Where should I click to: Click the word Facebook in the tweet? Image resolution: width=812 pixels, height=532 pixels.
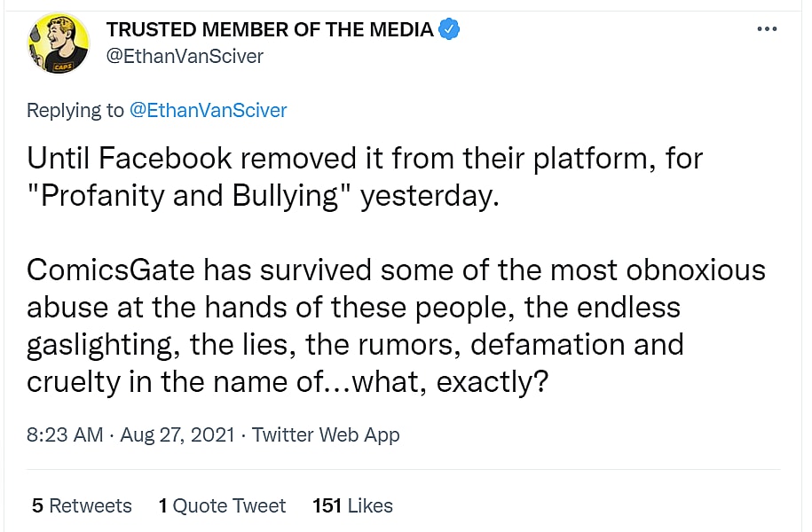pos(166,160)
